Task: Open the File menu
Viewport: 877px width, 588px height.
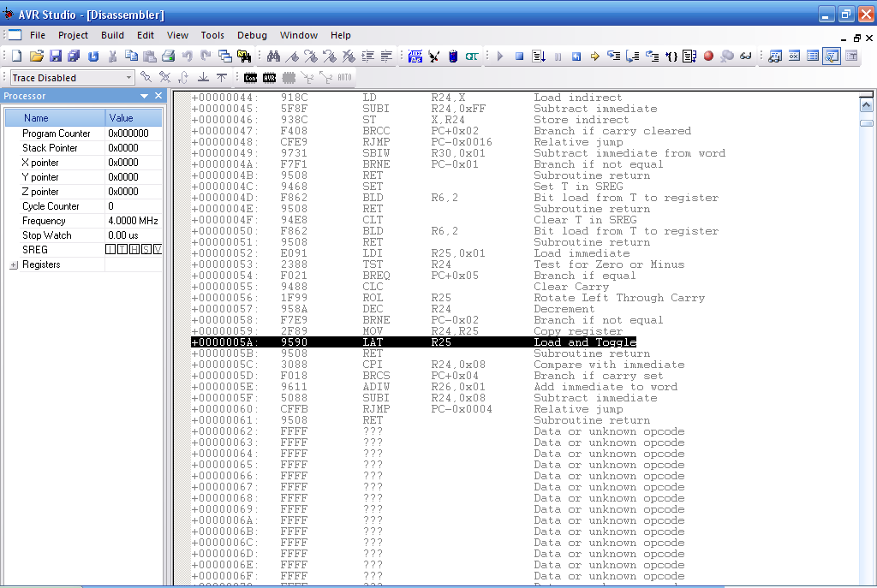Action: click(38, 35)
